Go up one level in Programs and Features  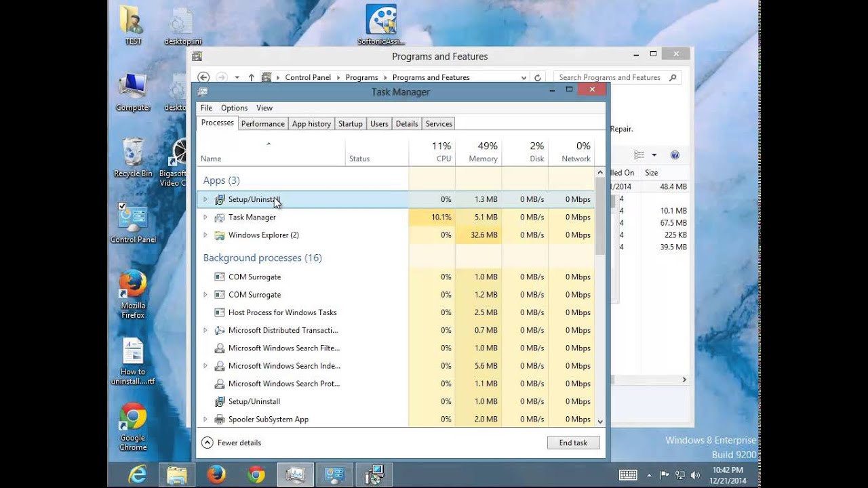pyautogui.click(x=251, y=77)
